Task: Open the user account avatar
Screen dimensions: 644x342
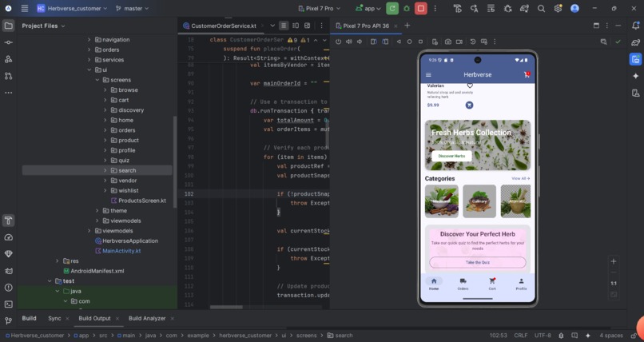Action: coord(574,8)
